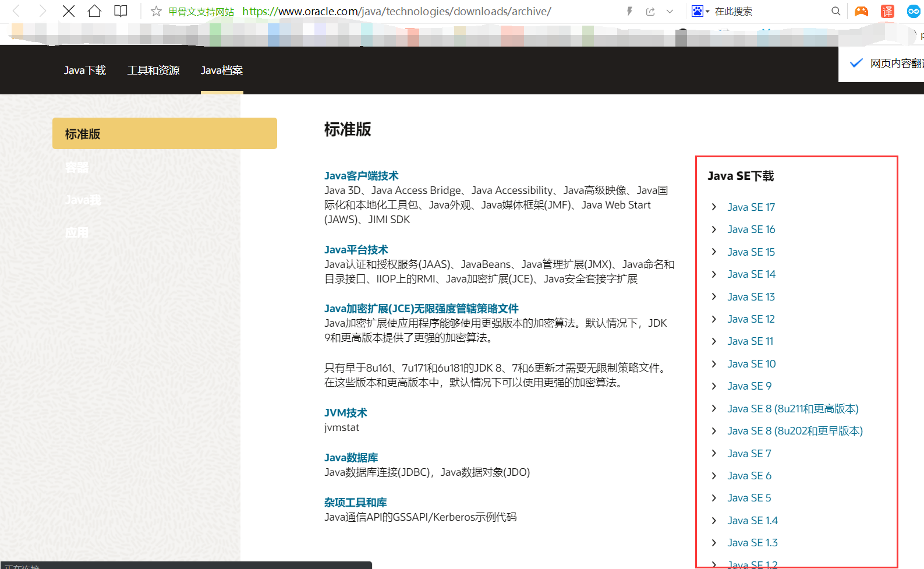Open the Java SE 13 download link
The image size is (924, 569).
[751, 297]
